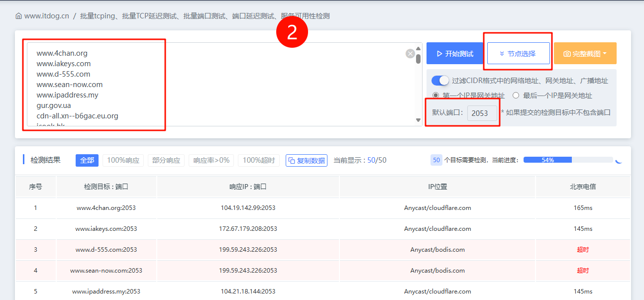644x300 pixels.
Task: Clear the target list with the X icon
Action: (410, 54)
